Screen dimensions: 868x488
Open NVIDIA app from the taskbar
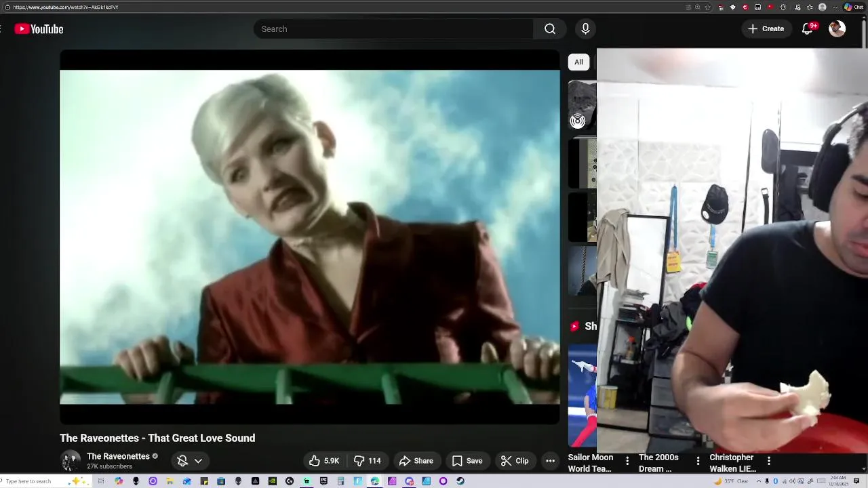[272, 481]
